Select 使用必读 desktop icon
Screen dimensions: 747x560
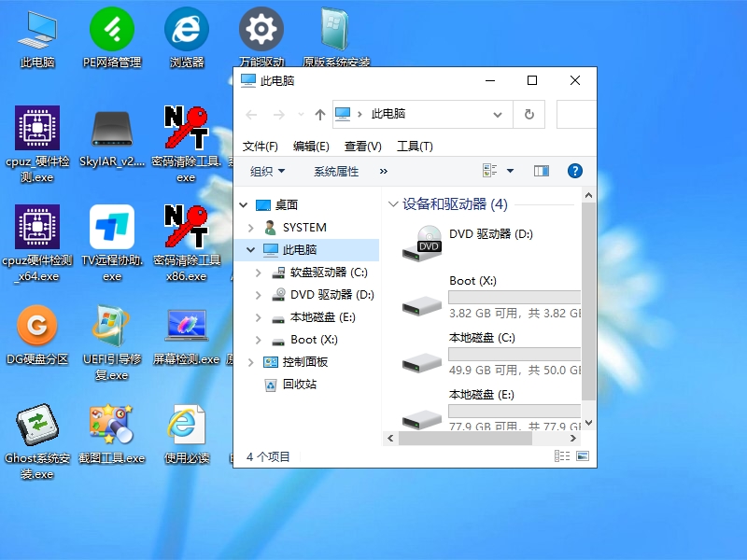pos(187,434)
